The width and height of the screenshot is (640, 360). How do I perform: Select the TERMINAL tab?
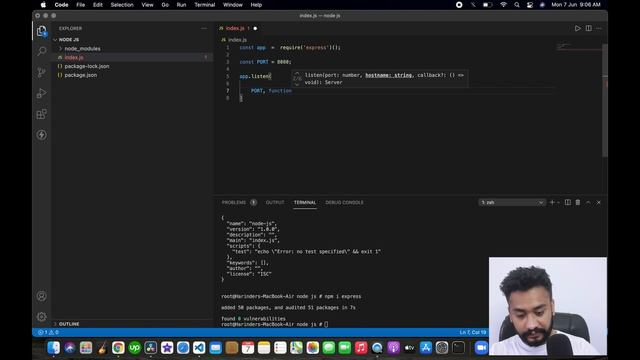tap(305, 202)
